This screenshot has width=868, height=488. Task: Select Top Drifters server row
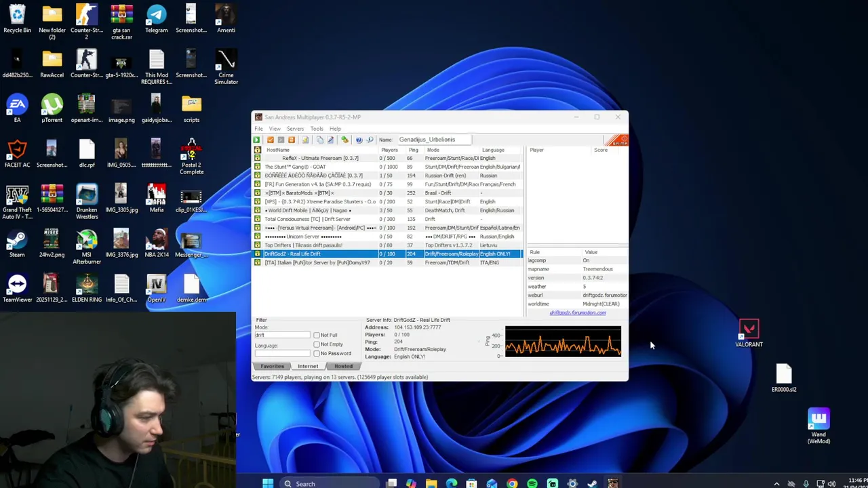click(387, 245)
